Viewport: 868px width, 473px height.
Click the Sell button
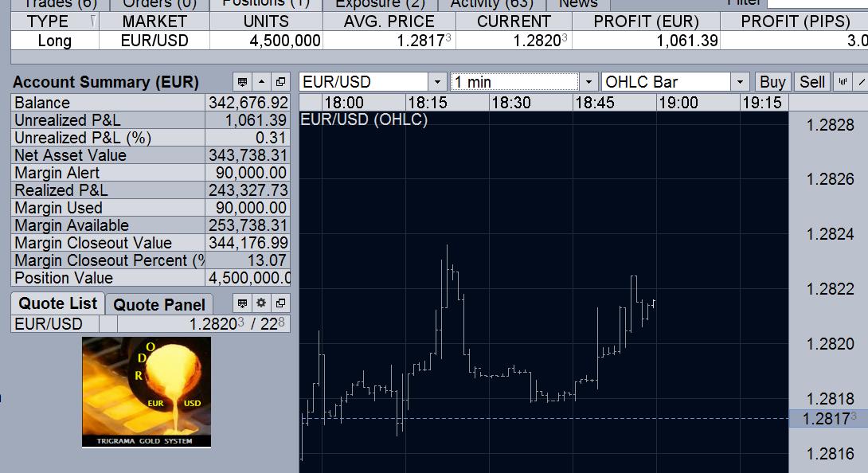pyautogui.click(x=812, y=82)
